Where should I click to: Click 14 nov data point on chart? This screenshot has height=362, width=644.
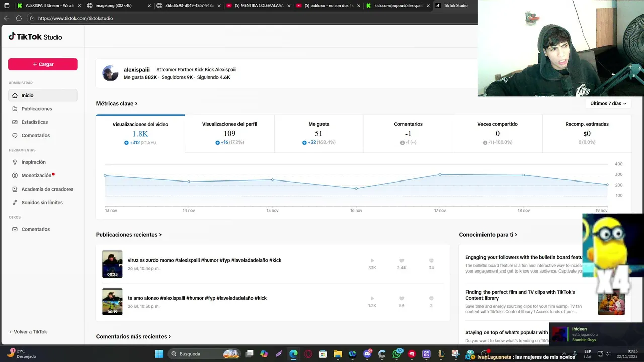(189, 182)
